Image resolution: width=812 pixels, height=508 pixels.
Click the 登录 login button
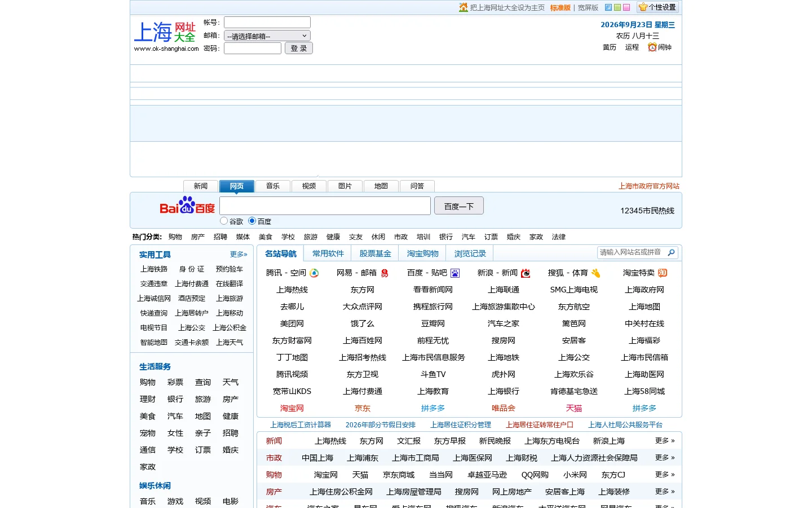pyautogui.click(x=299, y=49)
